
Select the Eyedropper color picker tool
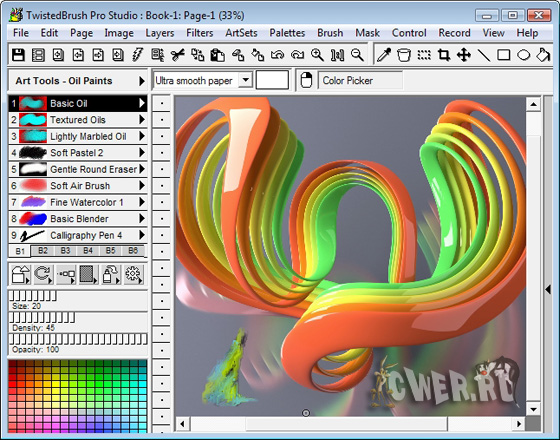coord(384,55)
